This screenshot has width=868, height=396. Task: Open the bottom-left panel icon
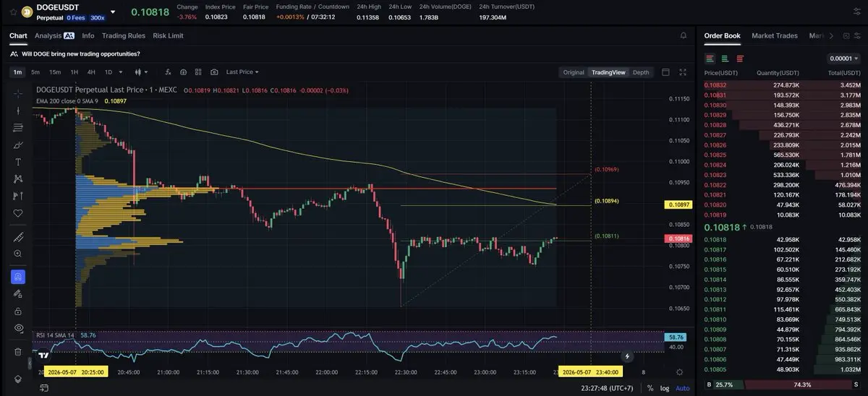44,388
